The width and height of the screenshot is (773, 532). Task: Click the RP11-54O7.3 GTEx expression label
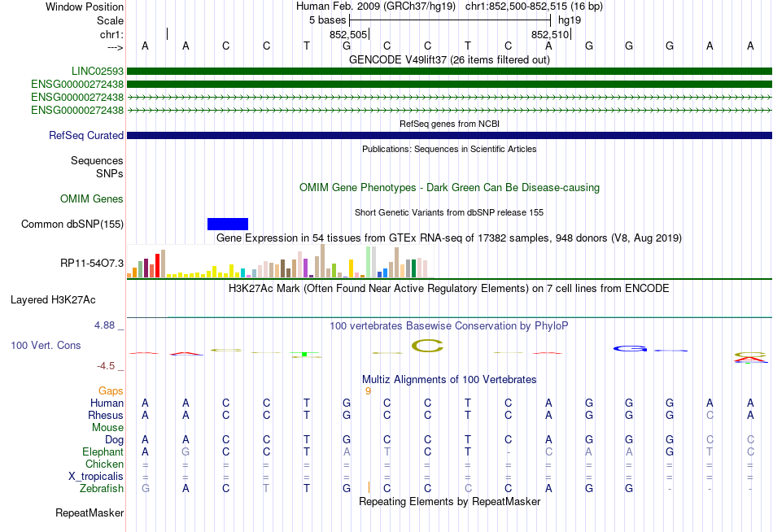pos(92,264)
